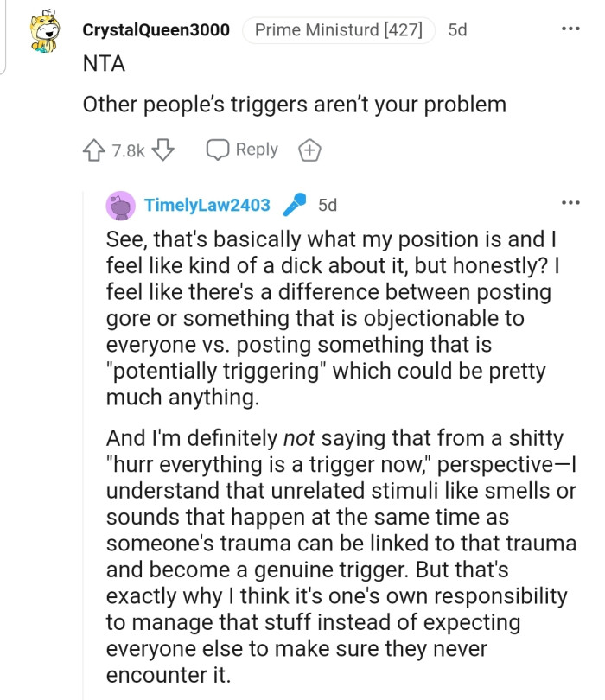
Task: Click TimelyLaw2403's purple avatar
Action: tap(120, 205)
